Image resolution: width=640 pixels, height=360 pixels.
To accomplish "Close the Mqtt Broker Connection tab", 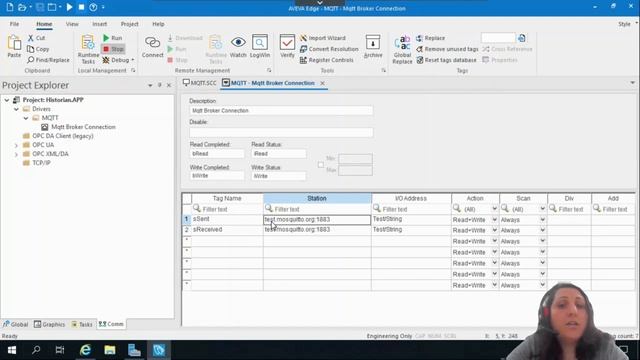I will (x=322, y=83).
